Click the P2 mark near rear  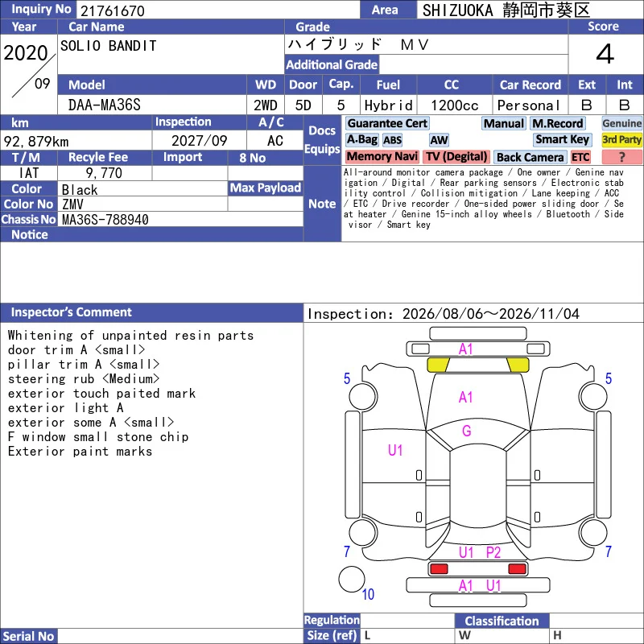493,552
